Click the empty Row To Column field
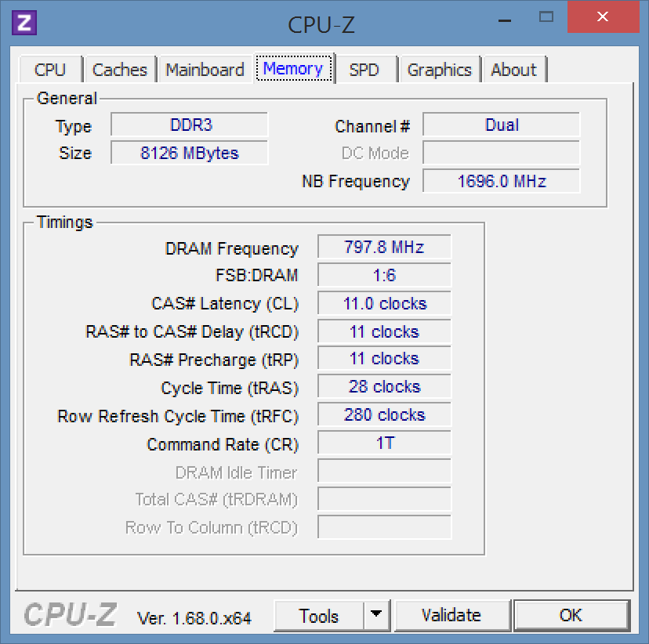The width and height of the screenshot is (649, 644). coord(385,527)
